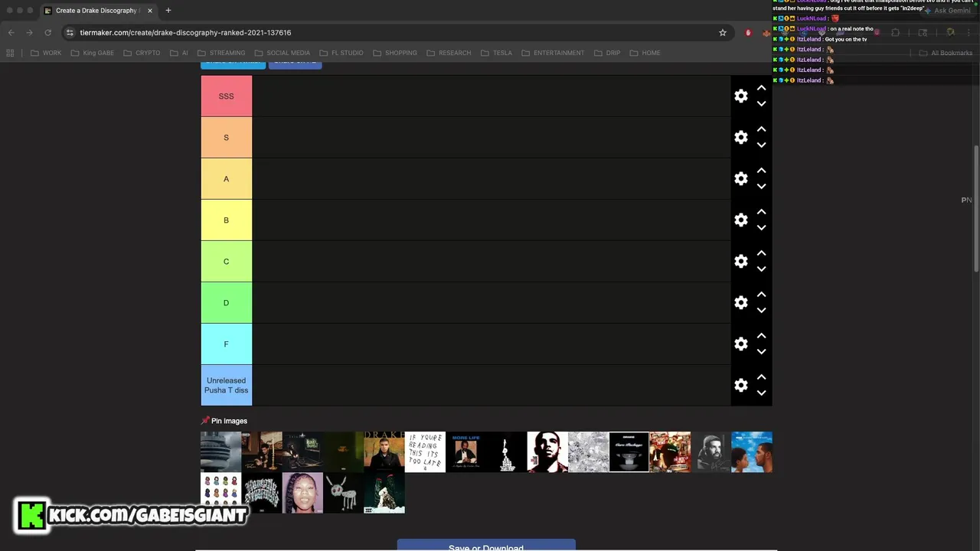Screen dimensions: 980x551
Task: Move SSS tier row down with arrow
Action: pos(761,104)
